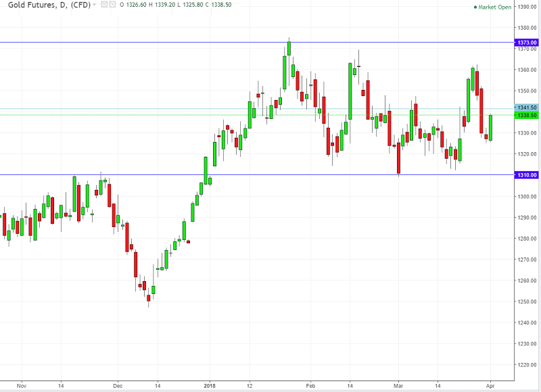Screen dimensions: 541x392
Task: Click the 1338.50 green current price tag
Action: [x=527, y=115]
